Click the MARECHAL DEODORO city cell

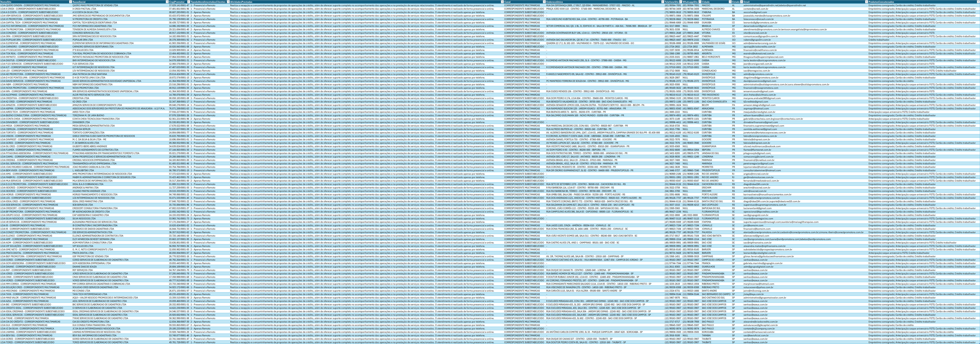[713, 9]
